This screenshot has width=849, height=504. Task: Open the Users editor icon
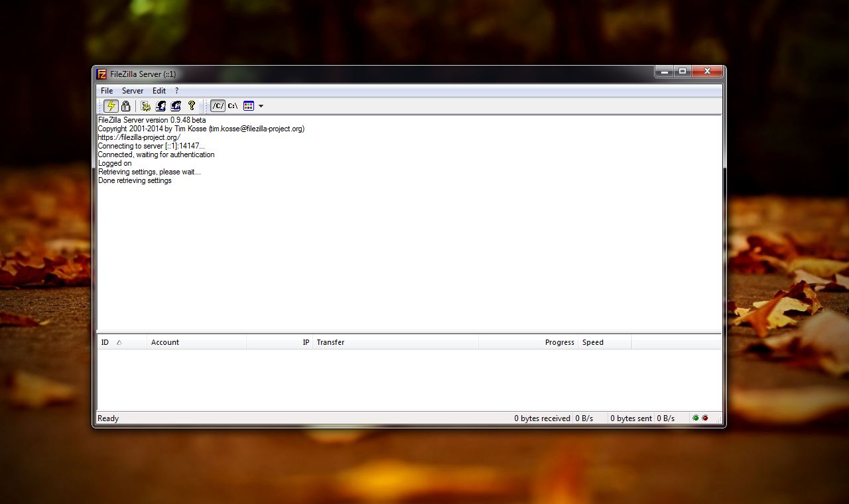[161, 106]
